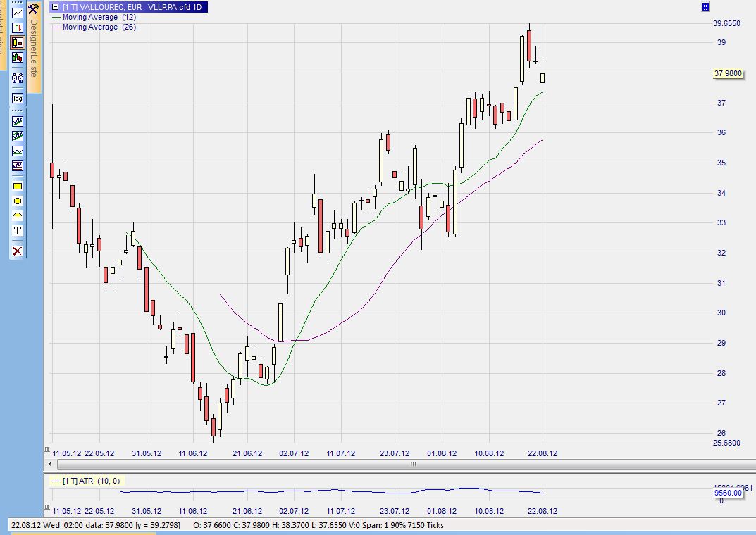Click the pin icon left of main date axis
Screen dimensions: 756x535
[47, 451]
